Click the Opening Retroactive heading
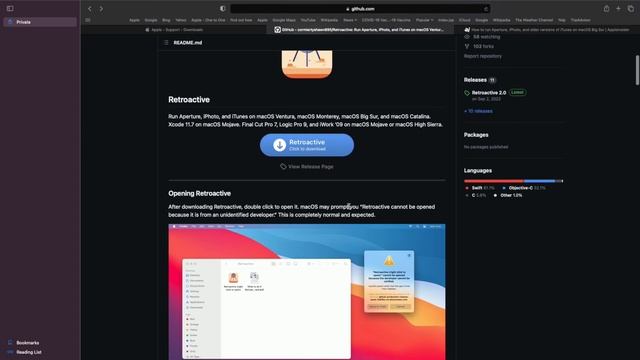 click(x=200, y=193)
